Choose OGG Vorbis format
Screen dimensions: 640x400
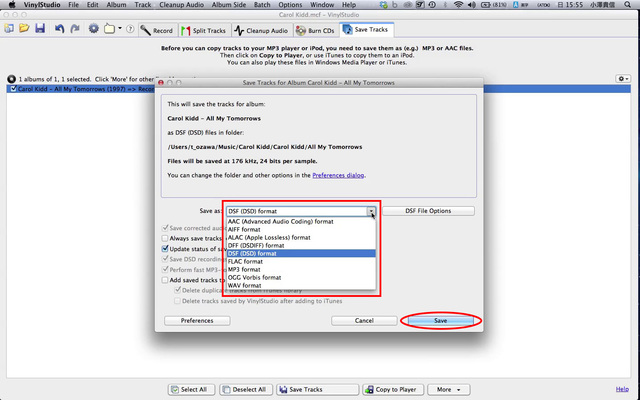tap(301, 277)
